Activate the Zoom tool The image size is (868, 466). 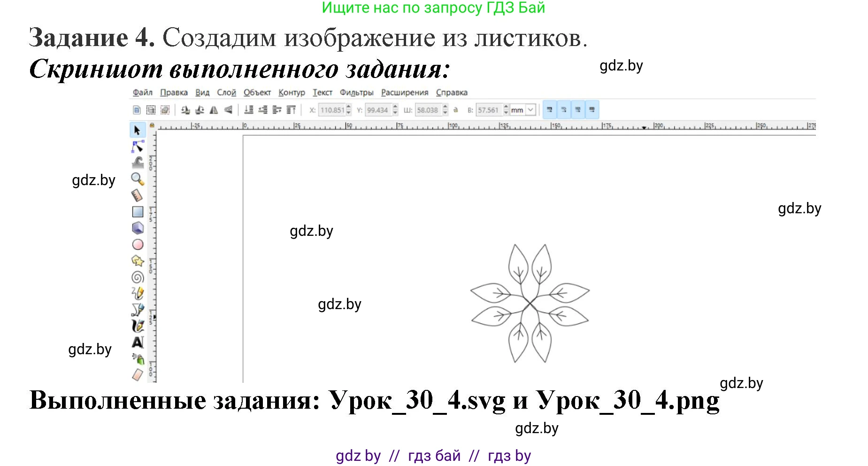138,179
